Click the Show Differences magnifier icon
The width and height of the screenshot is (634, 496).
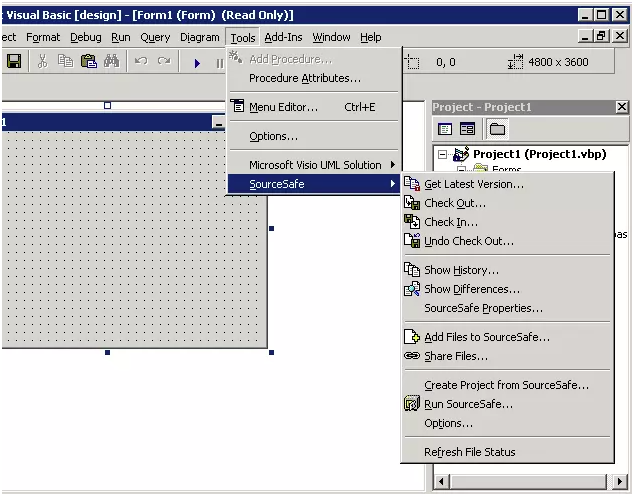point(412,289)
